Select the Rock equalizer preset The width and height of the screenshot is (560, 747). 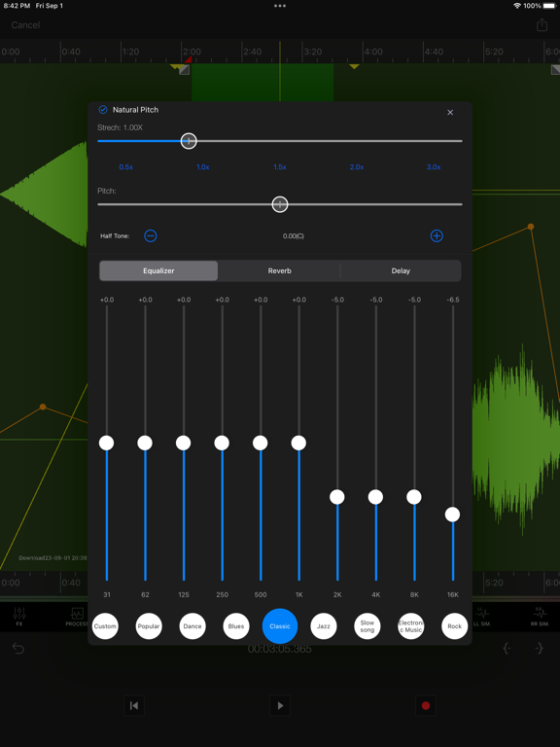[455, 626]
